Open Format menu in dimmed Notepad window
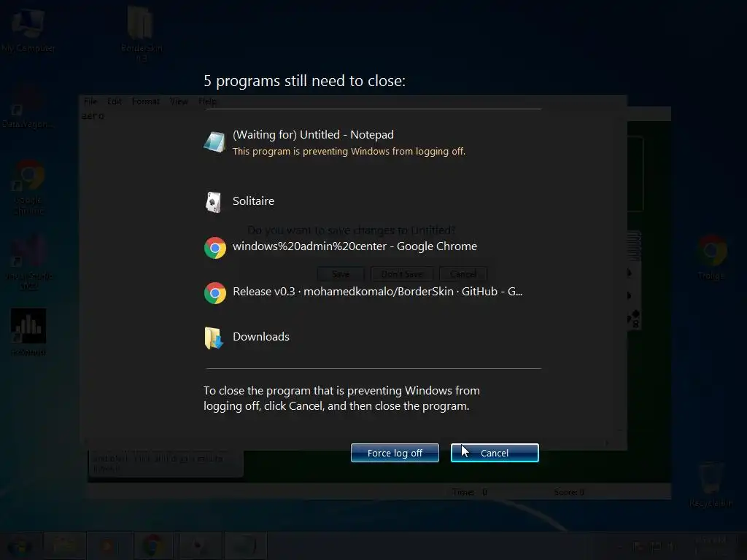The width and height of the screenshot is (747, 560). [x=145, y=101]
